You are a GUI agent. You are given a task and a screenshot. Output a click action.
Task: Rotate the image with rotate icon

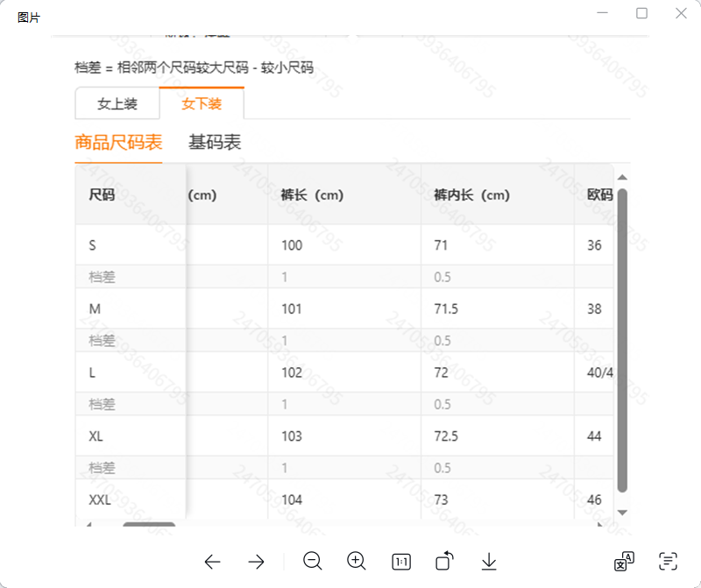tap(444, 560)
